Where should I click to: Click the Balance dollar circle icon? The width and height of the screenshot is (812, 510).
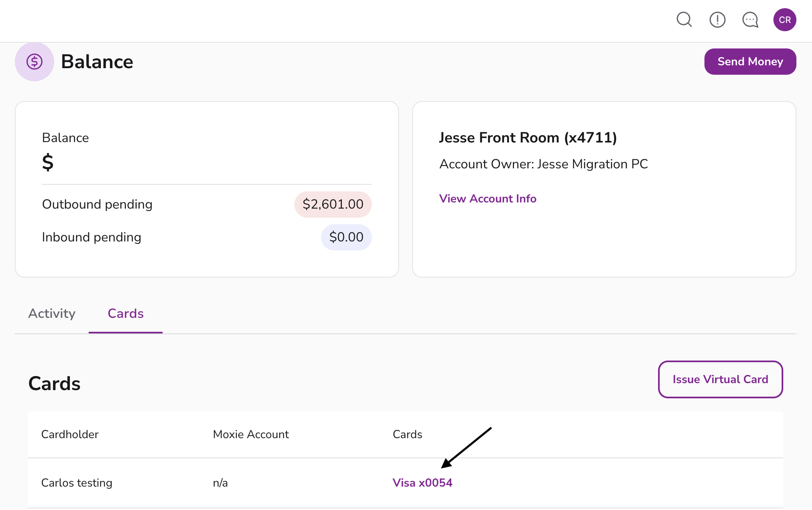[34, 62]
